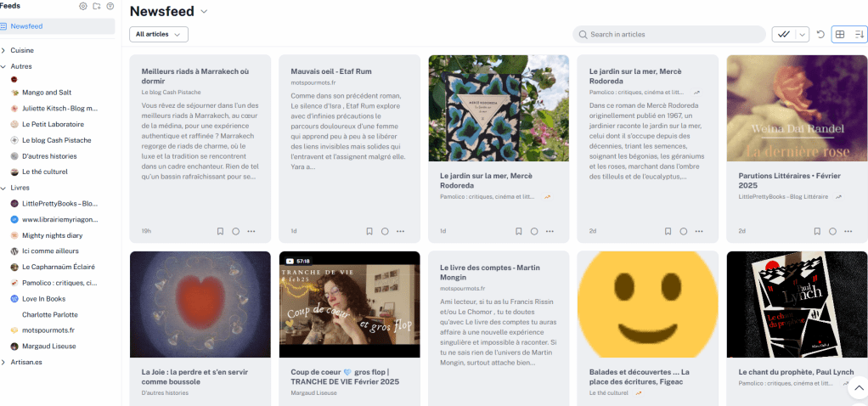Switch to grid card view layout
The width and height of the screenshot is (868, 406).
click(x=839, y=34)
